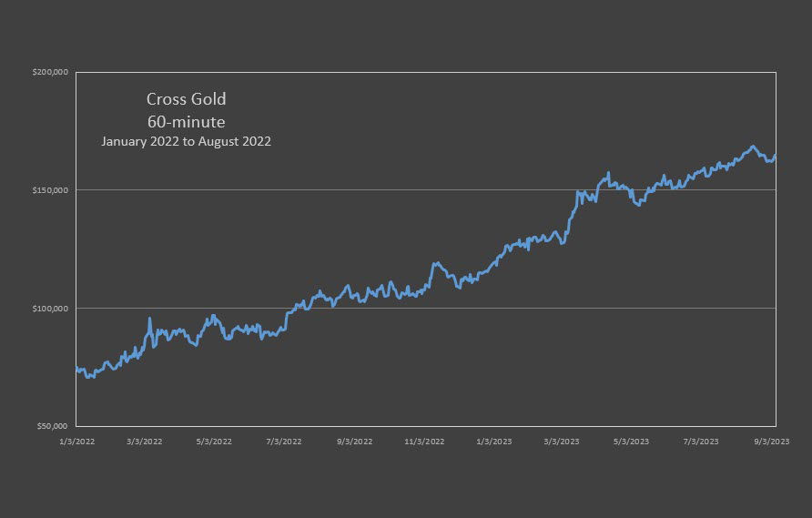Viewport: 812px width, 518px height.
Task: Click the 7/3/2022 date label
Action: point(284,442)
